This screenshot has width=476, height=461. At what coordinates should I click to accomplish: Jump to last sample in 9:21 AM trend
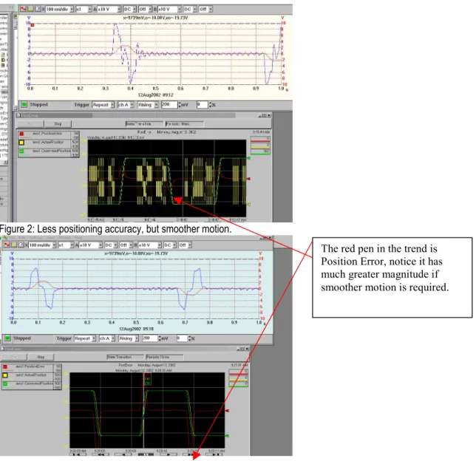(214, 454)
